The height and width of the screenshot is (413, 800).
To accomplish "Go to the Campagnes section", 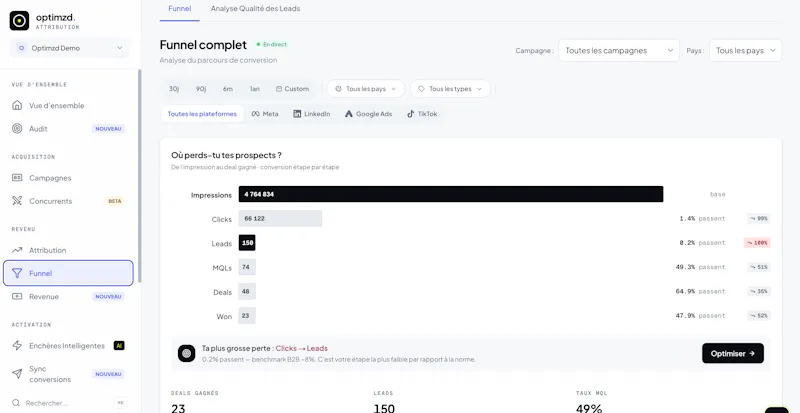I will tap(68, 178).
